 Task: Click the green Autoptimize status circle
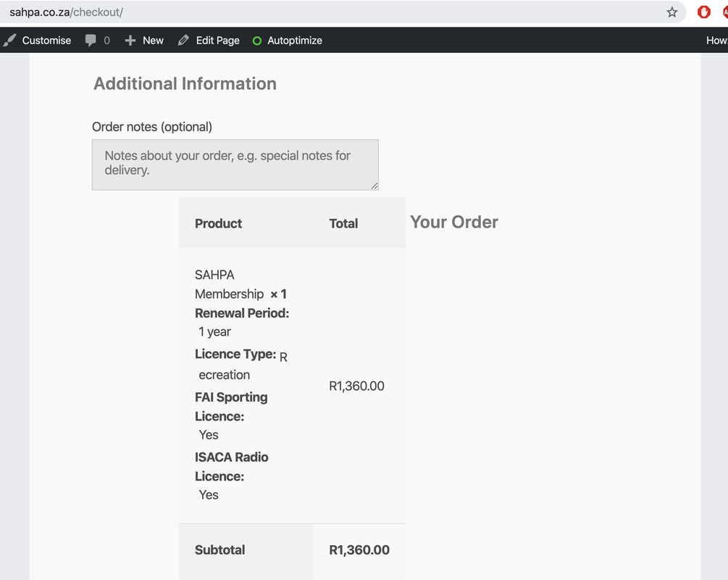pos(256,41)
